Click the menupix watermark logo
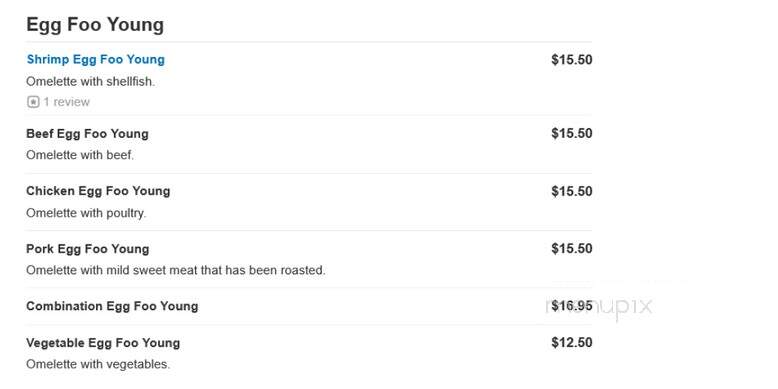This screenshot has width=778, height=389. point(599,307)
